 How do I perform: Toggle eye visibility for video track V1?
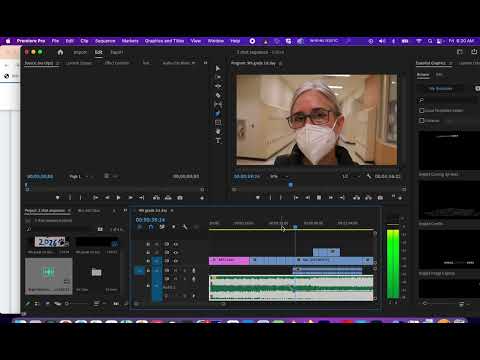(x=176, y=261)
